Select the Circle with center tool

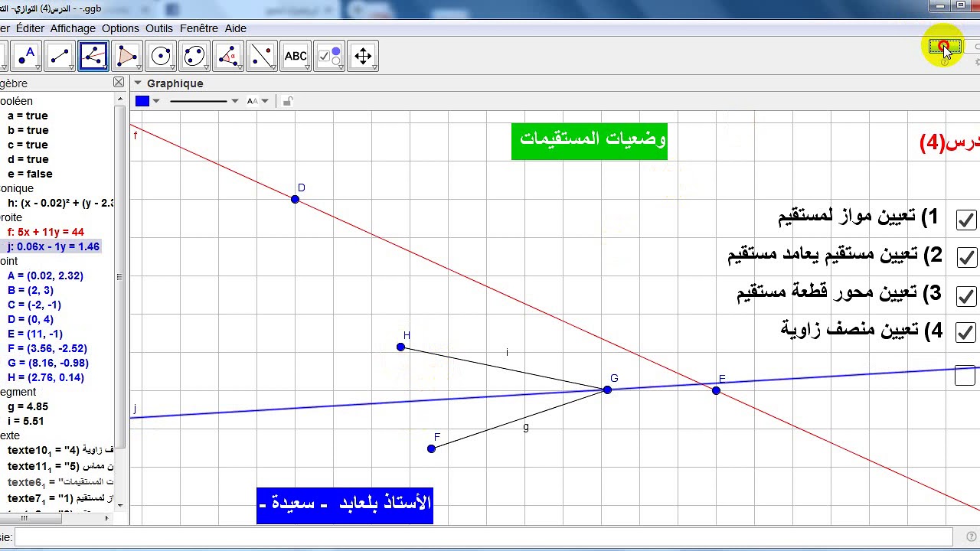tap(161, 56)
